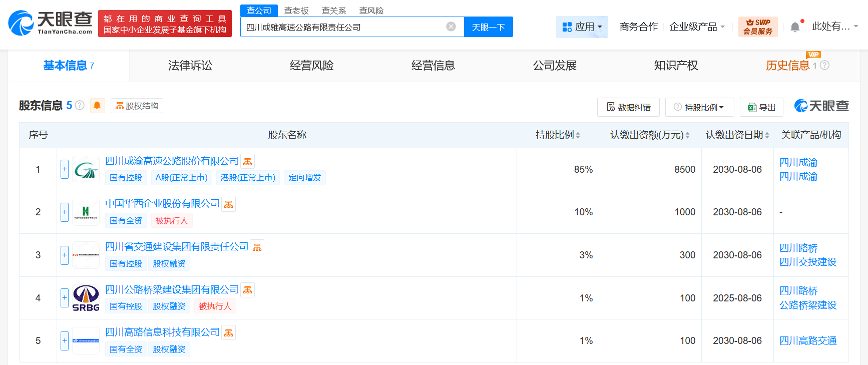Sort by 认缴出资额 column arrows

point(687,135)
